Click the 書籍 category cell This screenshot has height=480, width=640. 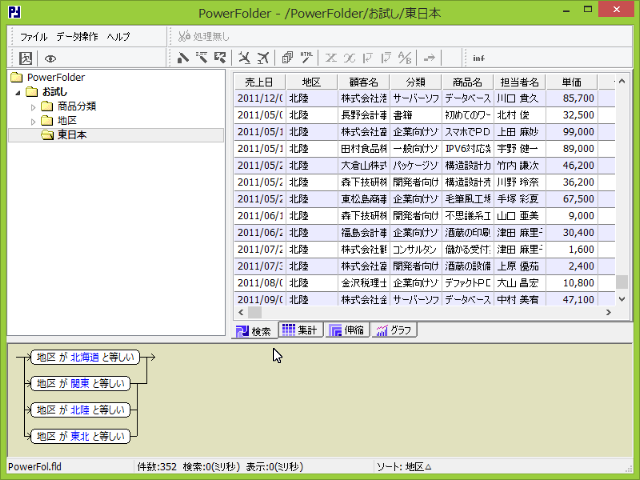416,115
